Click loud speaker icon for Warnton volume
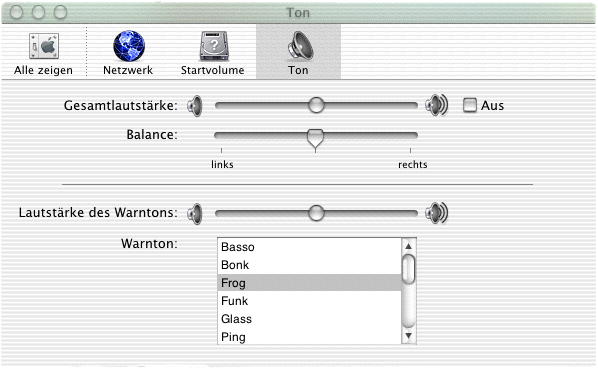The width and height of the screenshot is (598, 368). 437,213
